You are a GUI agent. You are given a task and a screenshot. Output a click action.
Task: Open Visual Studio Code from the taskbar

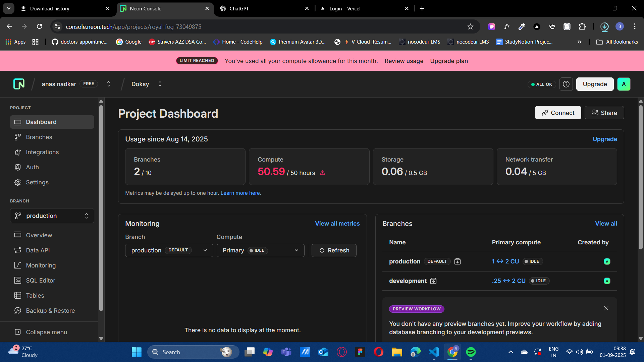pyautogui.click(x=434, y=352)
